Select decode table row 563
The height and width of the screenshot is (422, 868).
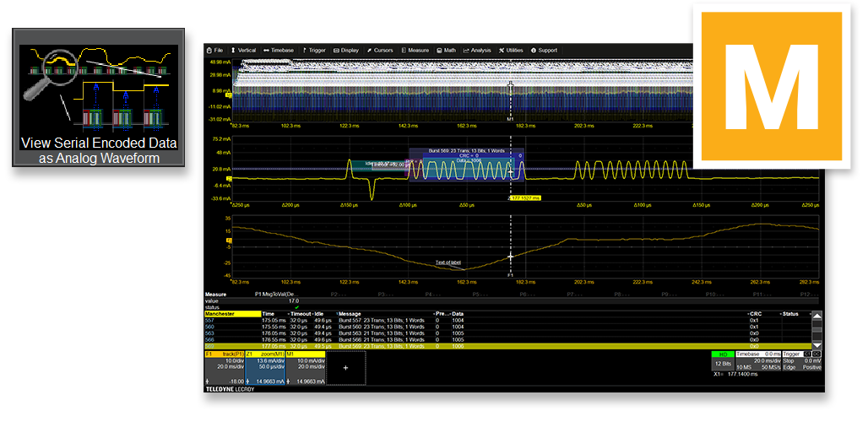(507, 333)
